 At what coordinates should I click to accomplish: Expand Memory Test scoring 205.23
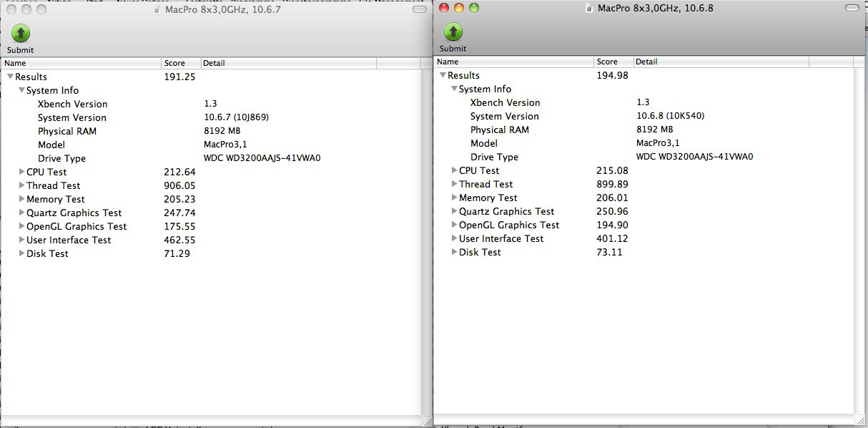[x=21, y=199]
